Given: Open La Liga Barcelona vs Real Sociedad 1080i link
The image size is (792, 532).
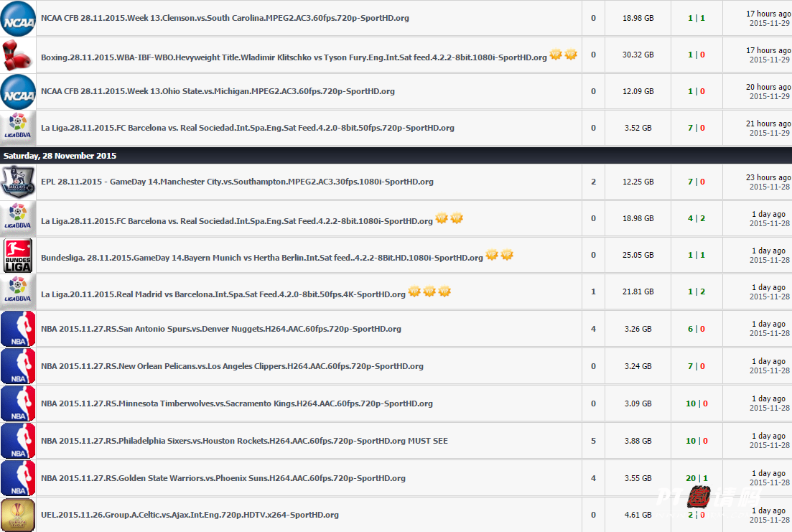Looking at the screenshot, I should (x=236, y=221).
